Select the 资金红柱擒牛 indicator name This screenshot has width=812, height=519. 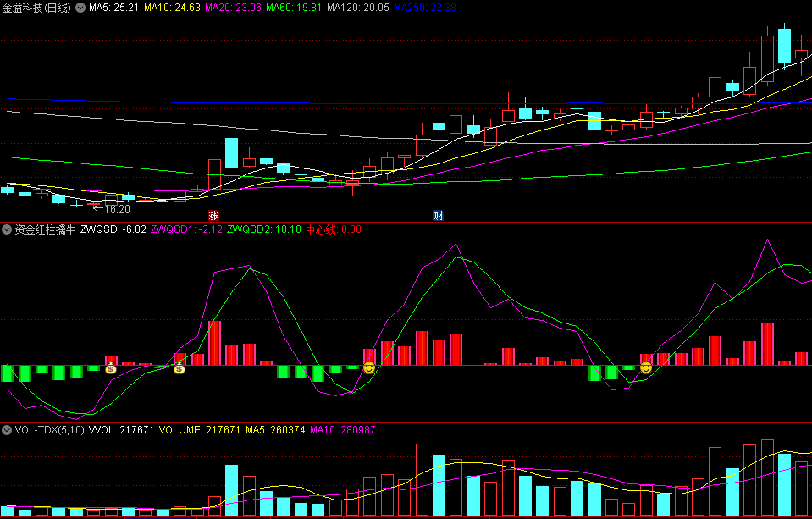[x=45, y=229]
